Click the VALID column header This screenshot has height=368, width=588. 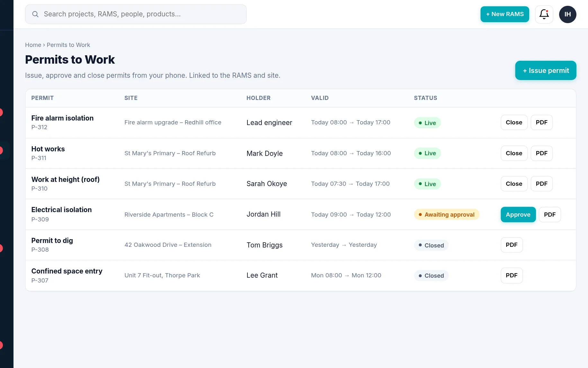(320, 98)
